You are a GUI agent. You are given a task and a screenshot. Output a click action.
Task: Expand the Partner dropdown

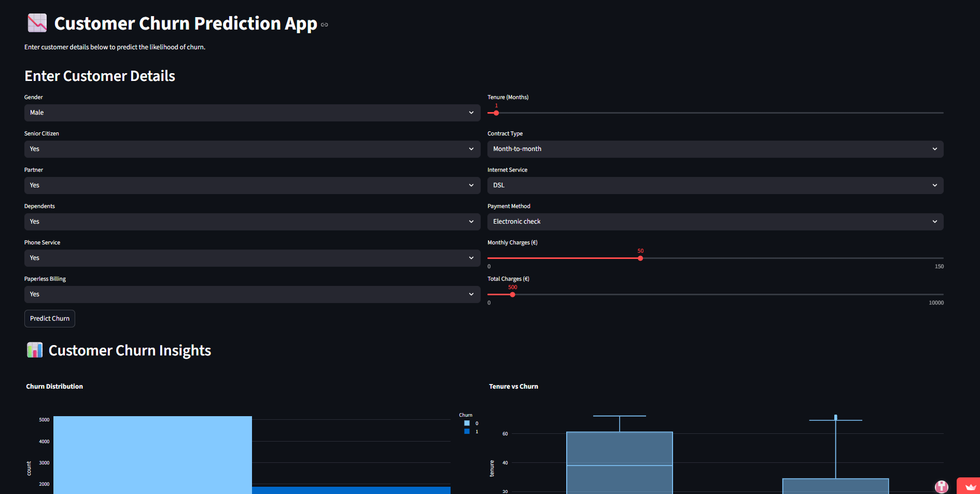(x=252, y=185)
